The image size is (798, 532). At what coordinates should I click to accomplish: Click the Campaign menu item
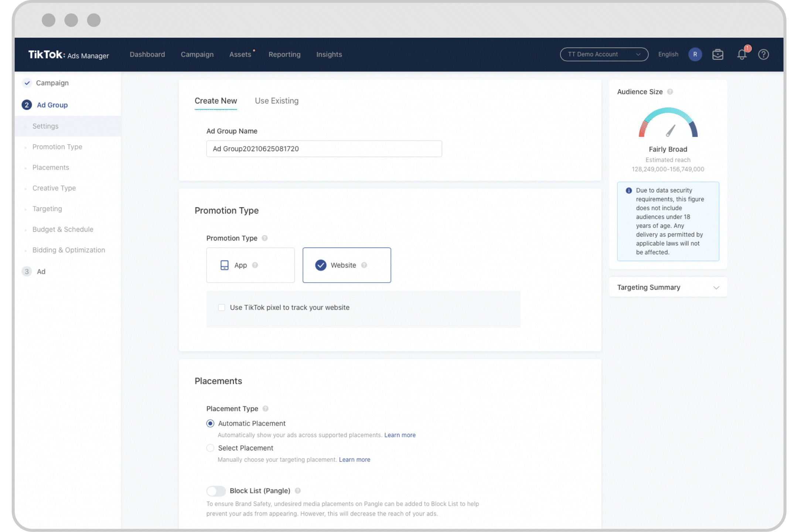tap(197, 54)
